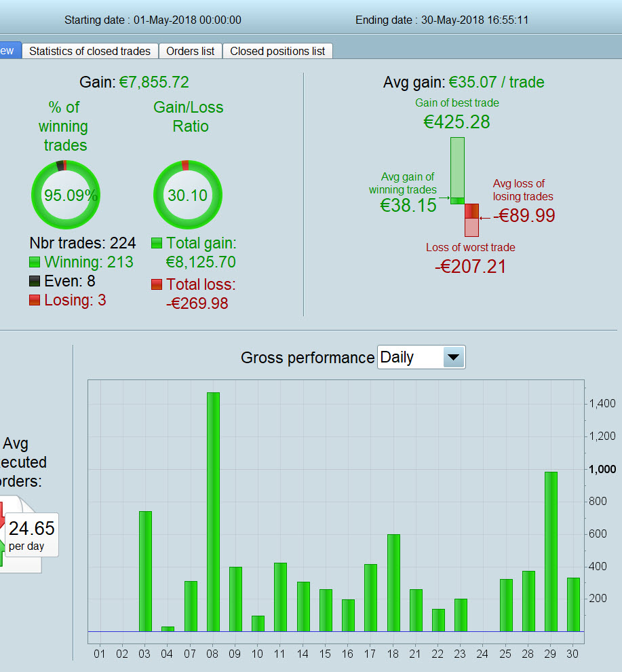Click the red Losing legend square

tap(35, 300)
